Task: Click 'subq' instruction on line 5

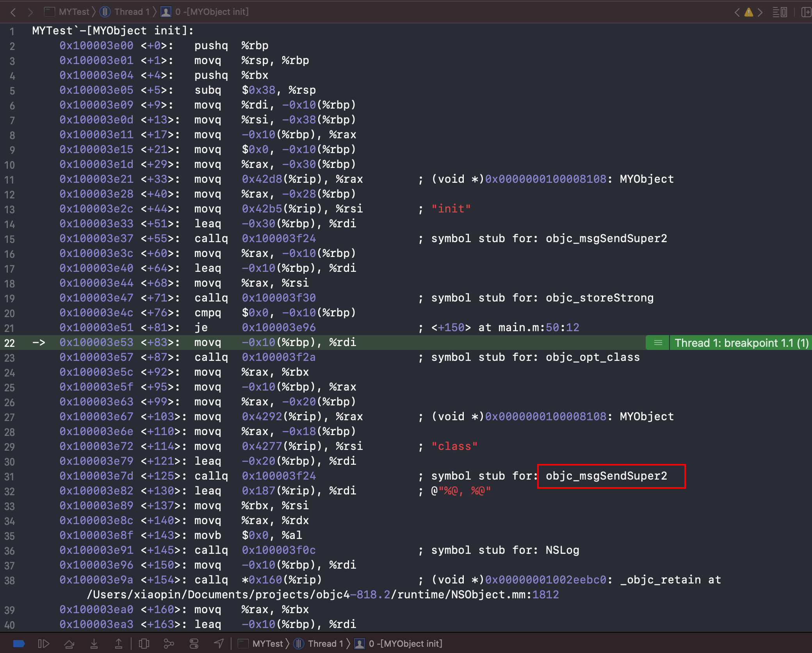Action: click(x=208, y=90)
